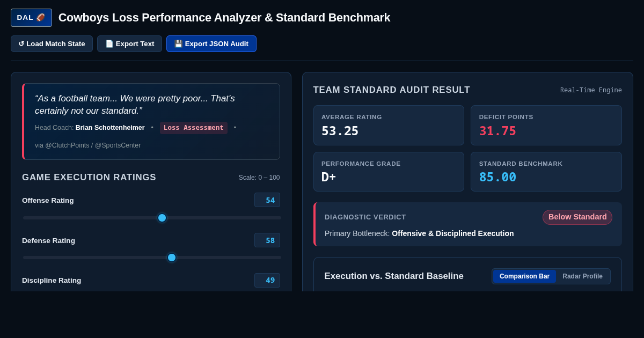Select the Performance Grade D+

(329, 177)
